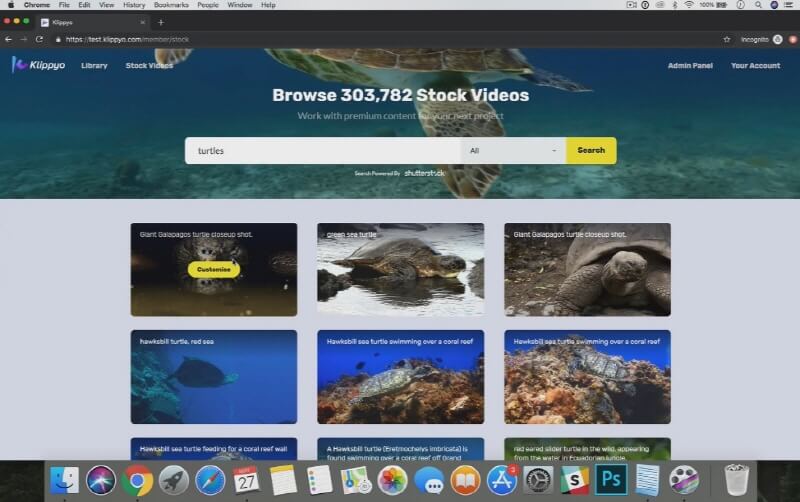Open the File menu
800x502 pixels.
(x=64, y=5)
